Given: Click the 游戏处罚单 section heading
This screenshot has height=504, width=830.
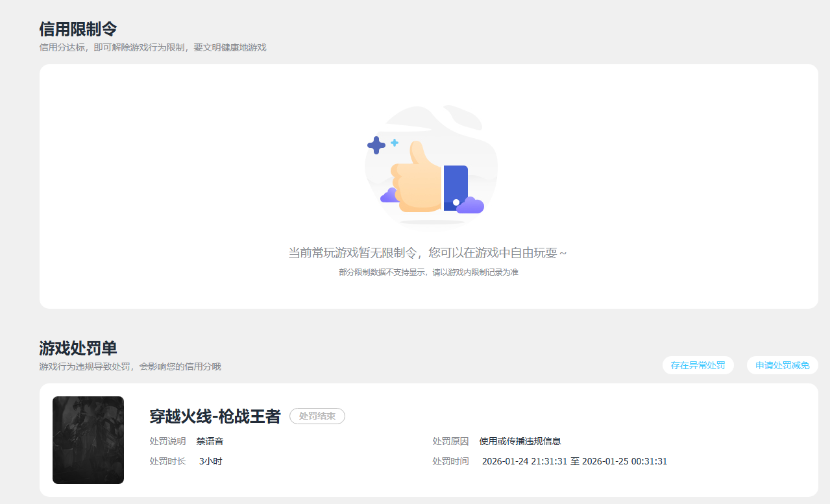Looking at the screenshot, I should coord(78,348).
